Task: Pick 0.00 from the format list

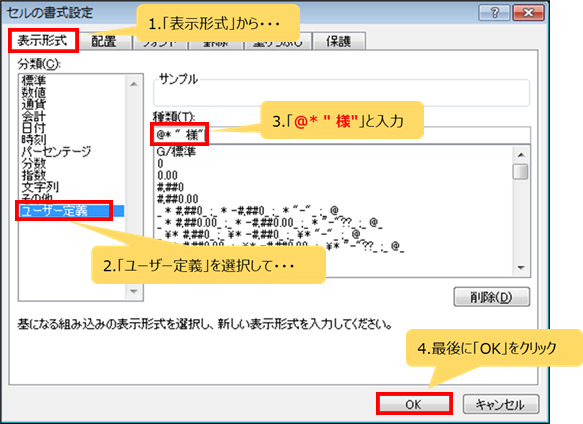Action: tap(167, 175)
